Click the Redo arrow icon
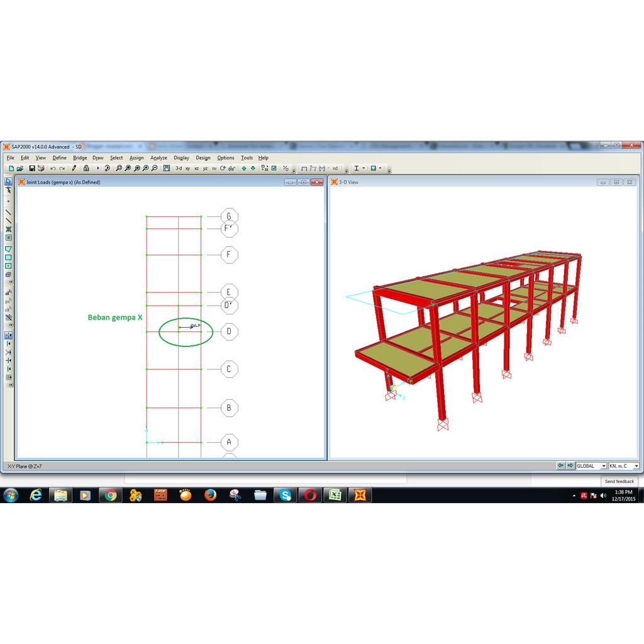 62,169
